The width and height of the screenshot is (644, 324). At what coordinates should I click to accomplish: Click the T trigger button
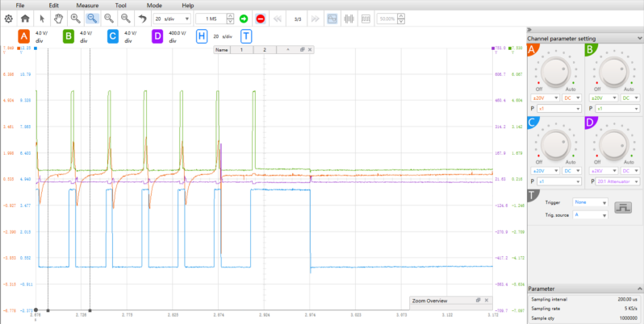pos(245,36)
